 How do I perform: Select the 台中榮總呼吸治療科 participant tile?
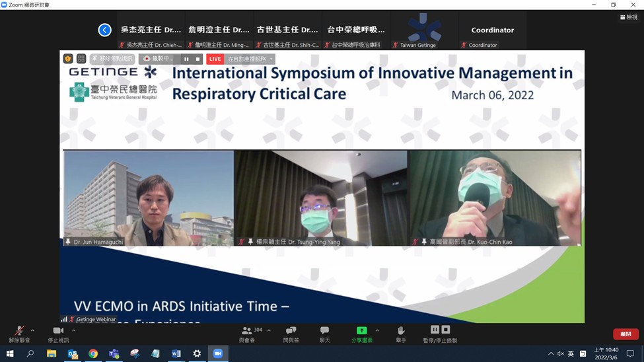(356, 30)
